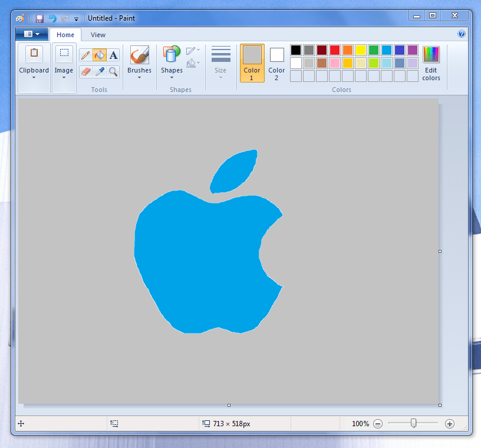
Task: Select the Magnifier tool
Action: [113, 72]
